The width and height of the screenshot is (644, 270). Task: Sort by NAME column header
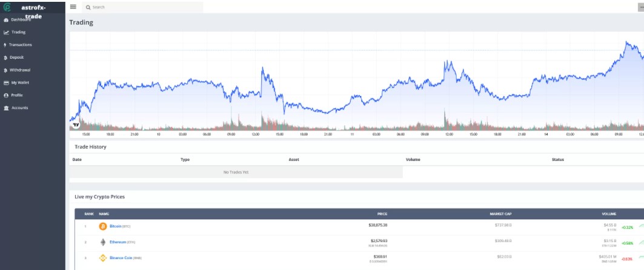[x=104, y=214]
